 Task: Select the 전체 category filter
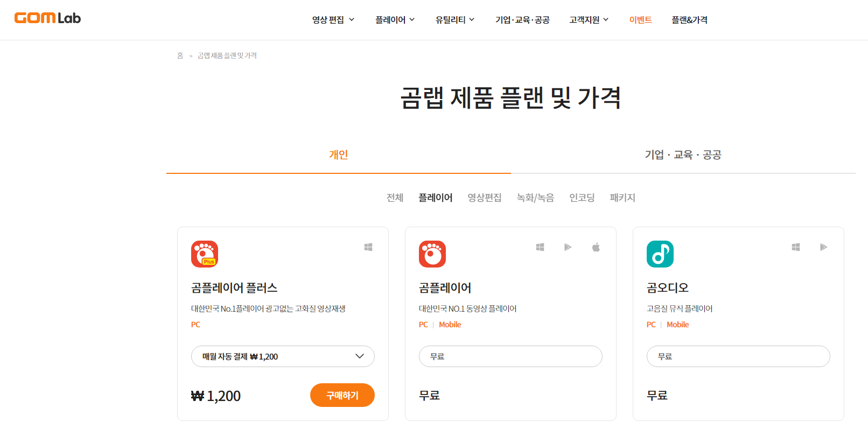(395, 198)
